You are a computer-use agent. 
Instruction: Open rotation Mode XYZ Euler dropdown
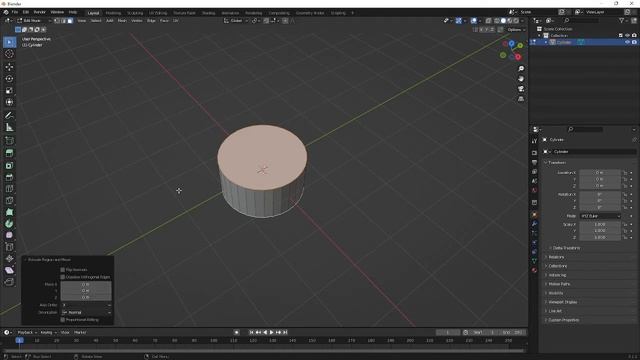tap(600, 216)
